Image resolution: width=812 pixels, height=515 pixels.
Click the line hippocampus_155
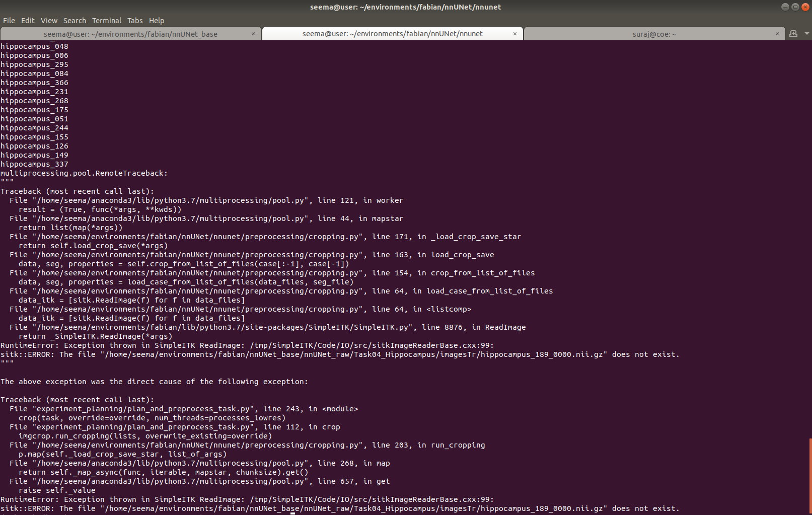pos(34,137)
